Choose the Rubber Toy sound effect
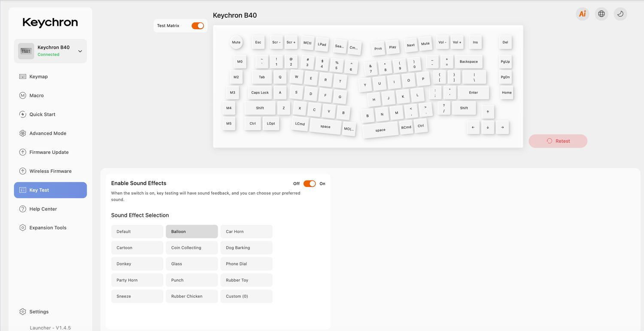 point(246,280)
